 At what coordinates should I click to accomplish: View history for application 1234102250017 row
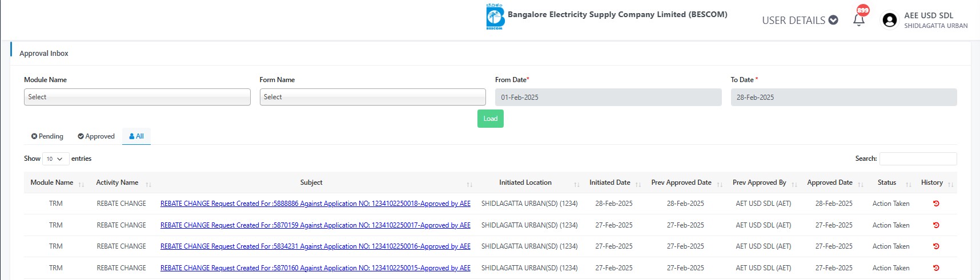[936, 225]
